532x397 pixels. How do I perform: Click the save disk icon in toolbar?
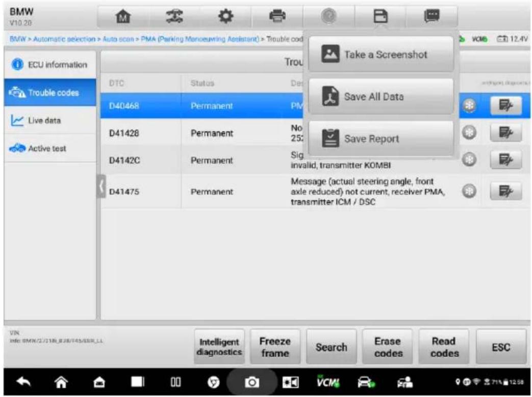(x=381, y=16)
